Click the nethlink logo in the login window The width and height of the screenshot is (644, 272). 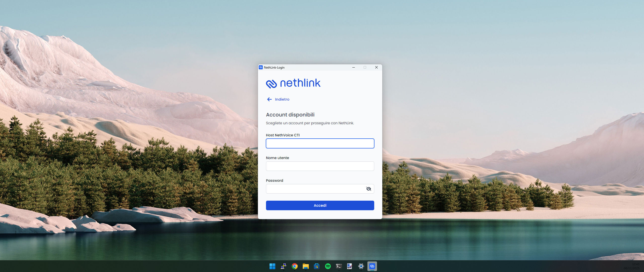click(293, 83)
